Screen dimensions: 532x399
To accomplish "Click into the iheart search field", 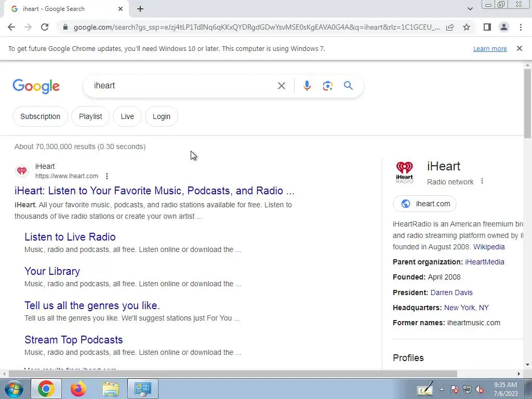I will pos(183,86).
